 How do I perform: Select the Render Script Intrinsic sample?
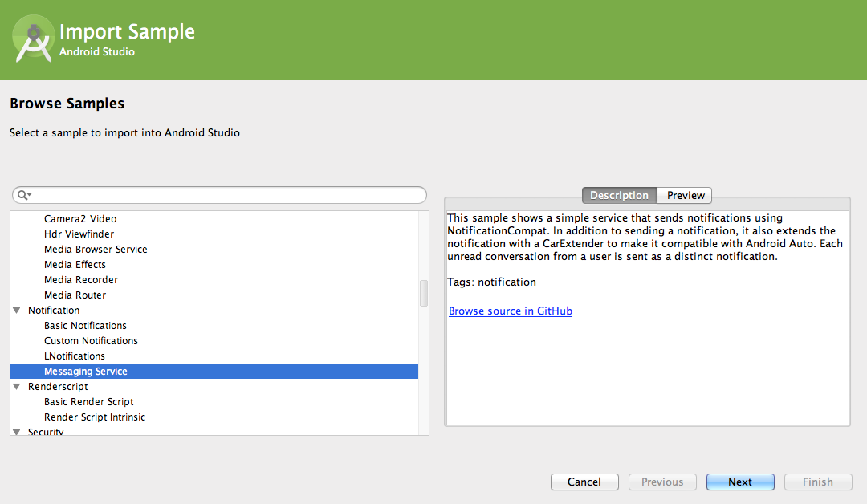(x=95, y=417)
